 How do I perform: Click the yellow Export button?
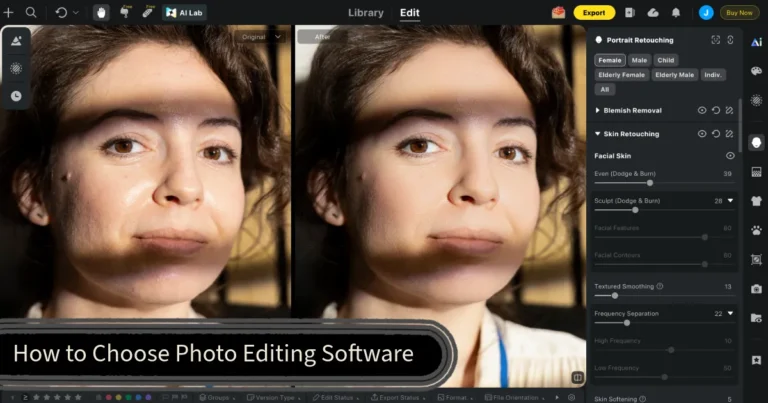(594, 13)
